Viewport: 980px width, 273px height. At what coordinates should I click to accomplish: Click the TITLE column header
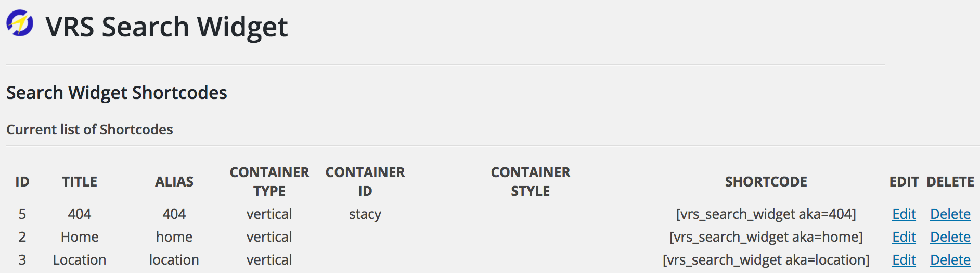coord(80,182)
